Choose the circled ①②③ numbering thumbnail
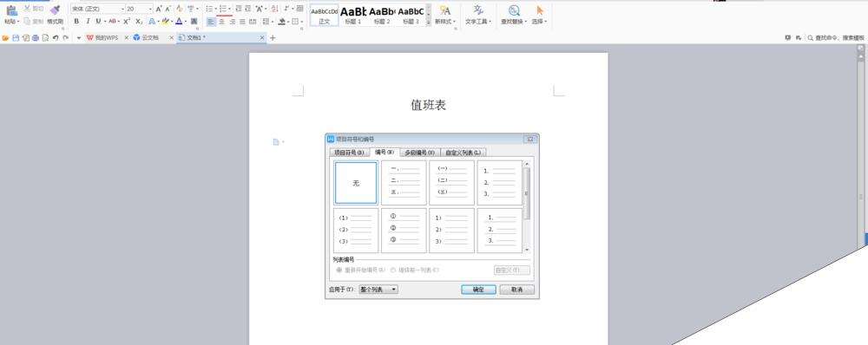868x345 pixels. (404, 230)
